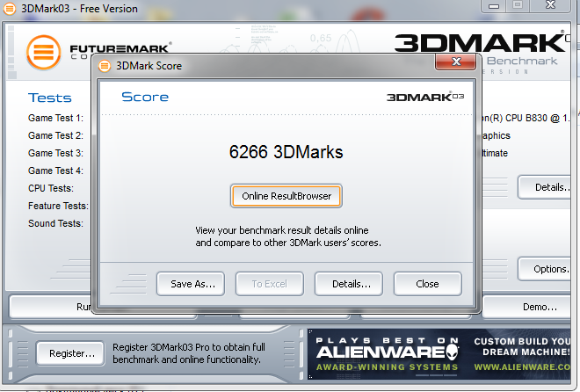Viewport: 580px width, 392px height.
Task: Minimize the 3DMark03 main window
Action: (494, 6)
